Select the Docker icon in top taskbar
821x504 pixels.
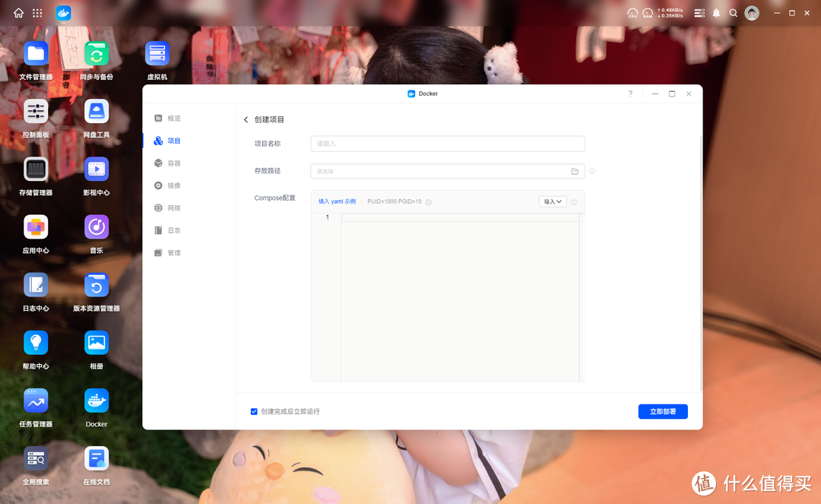coord(63,13)
